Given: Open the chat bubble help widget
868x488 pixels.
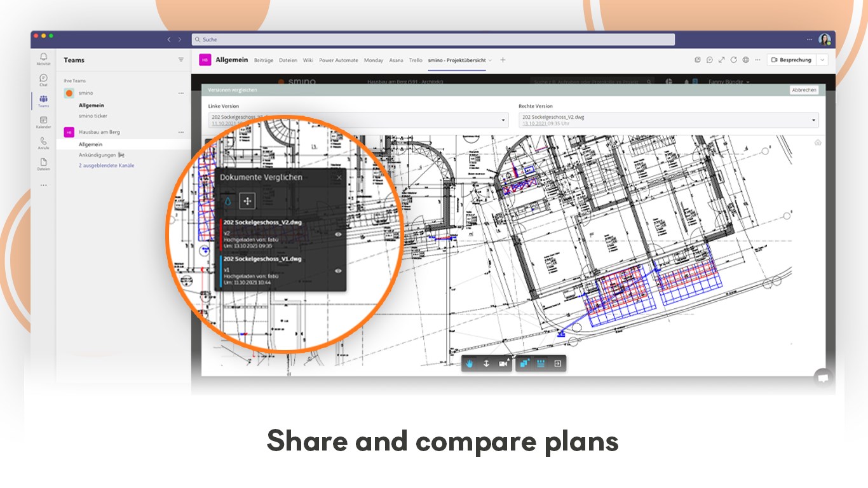Looking at the screenshot, I should click(823, 377).
